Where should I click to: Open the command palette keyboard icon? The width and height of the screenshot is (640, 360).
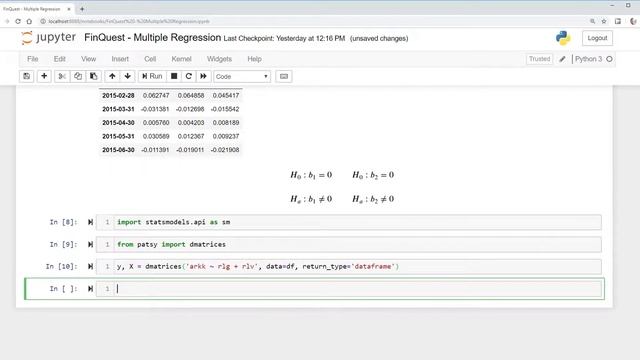point(284,76)
